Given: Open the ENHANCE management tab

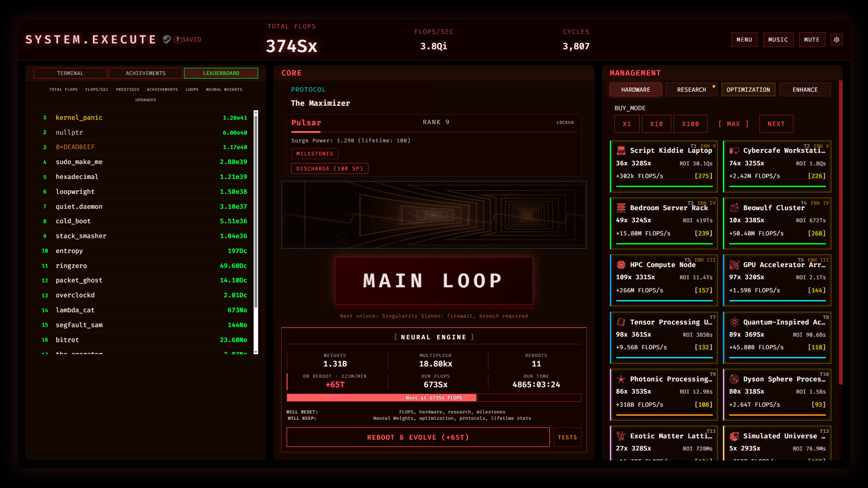Looking at the screenshot, I should [x=805, y=89].
